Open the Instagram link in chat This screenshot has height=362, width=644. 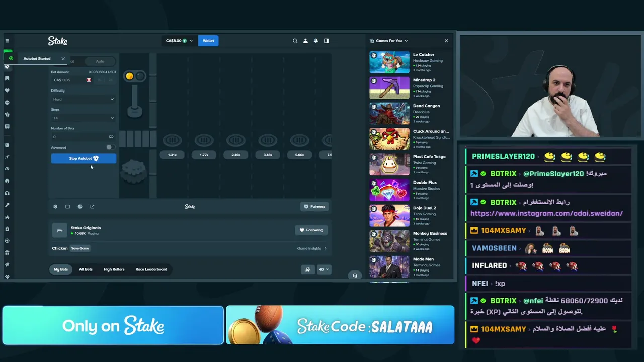pos(546,213)
